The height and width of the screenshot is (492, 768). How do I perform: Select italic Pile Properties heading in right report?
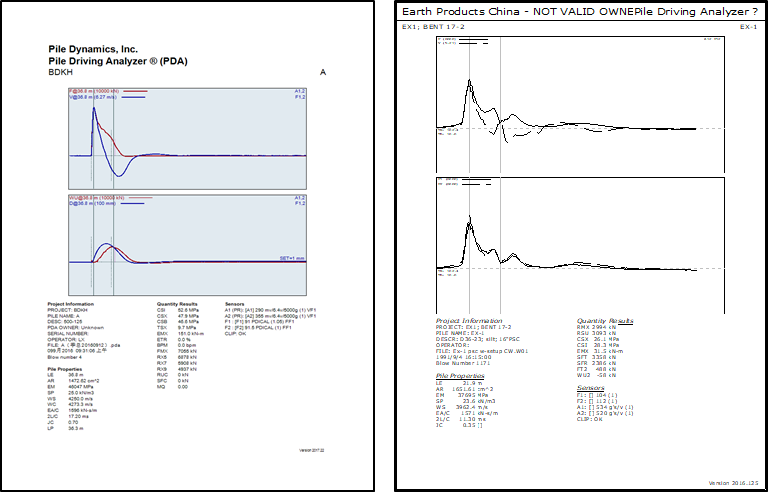(466, 375)
